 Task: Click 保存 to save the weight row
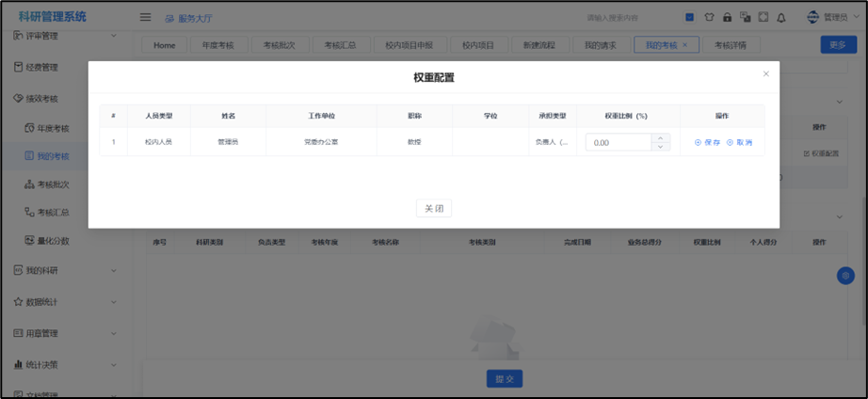point(707,142)
